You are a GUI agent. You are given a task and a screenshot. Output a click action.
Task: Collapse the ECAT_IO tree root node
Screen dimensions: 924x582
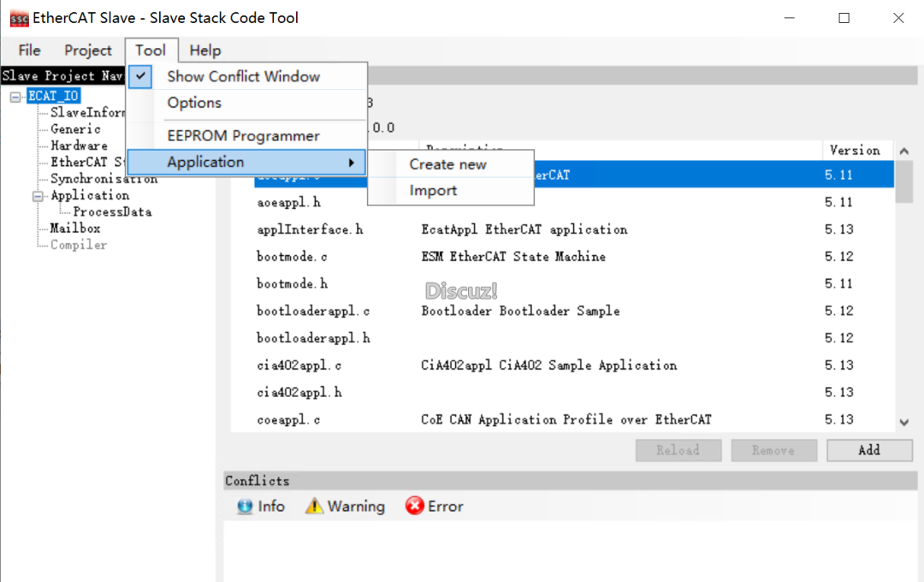(15, 97)
